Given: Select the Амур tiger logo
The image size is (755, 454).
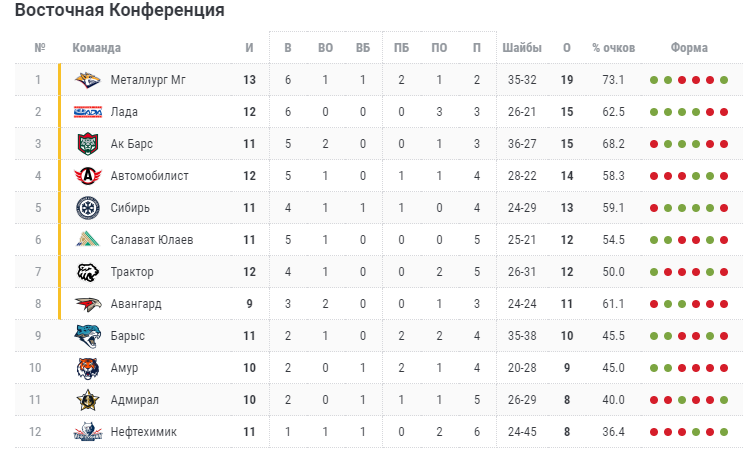Looking at the screenshot, I should pyautogui.click(x=88, y=368).
